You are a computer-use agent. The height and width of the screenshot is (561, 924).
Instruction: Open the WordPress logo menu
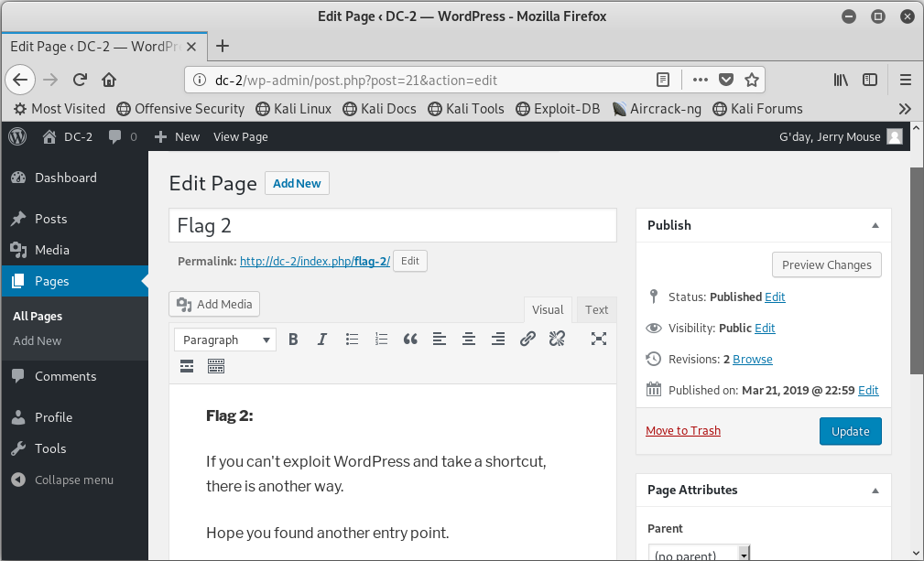17,136
